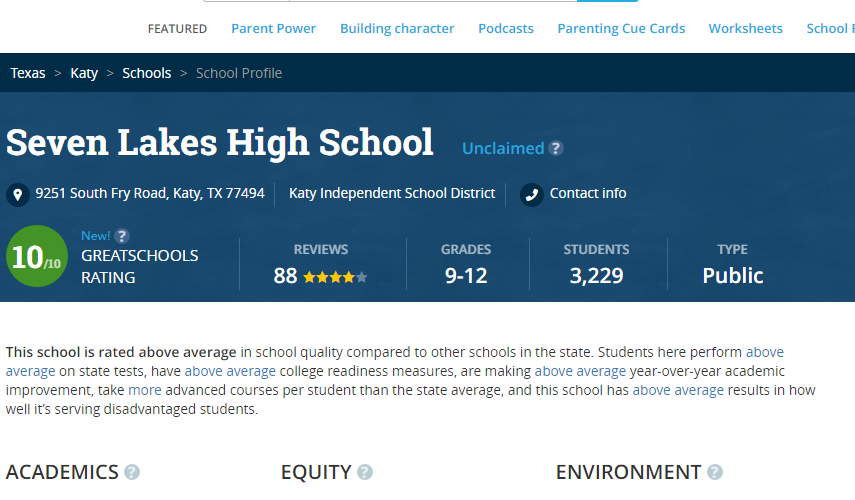This screenshot has width=855, height=500.
Task: Navigate to Katy in the breadcrumb
Action: click(84, 73)
